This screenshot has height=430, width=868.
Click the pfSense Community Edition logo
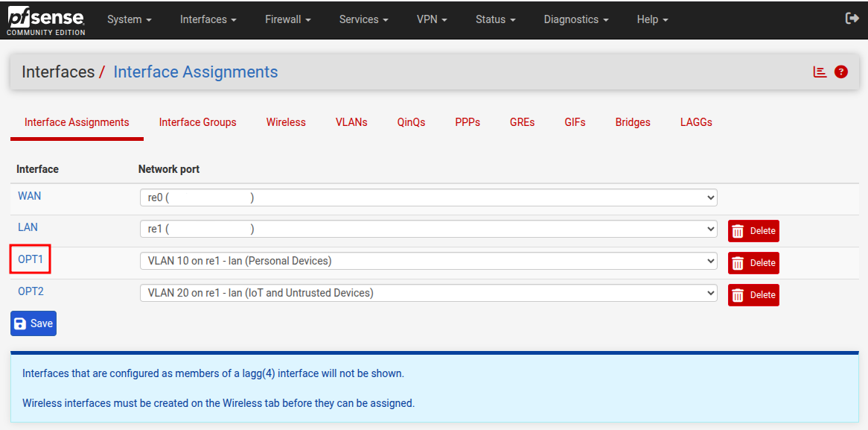click(46, 20)
